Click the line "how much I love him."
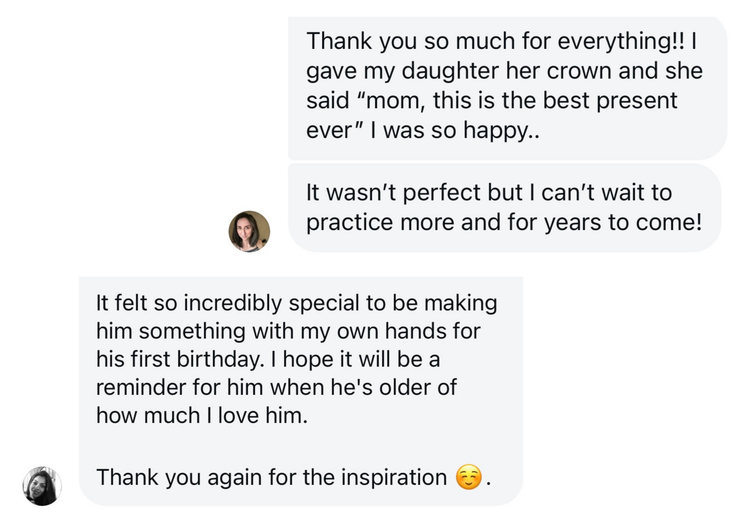750x523 pixels. pos(202,416)
